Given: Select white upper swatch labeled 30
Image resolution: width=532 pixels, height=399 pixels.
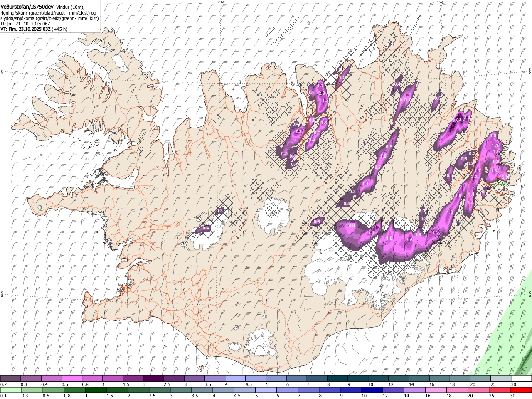Looking at the screenshot, I should (x=521, y=379).
